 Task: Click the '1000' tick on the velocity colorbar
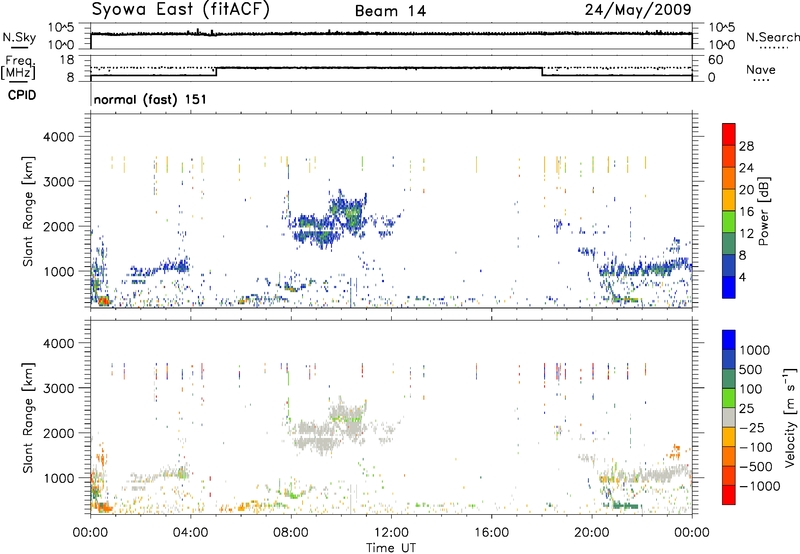tap(755, 350)
